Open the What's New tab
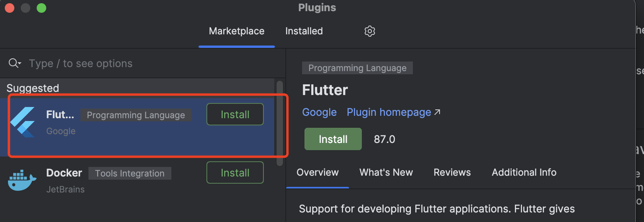Screen dimensions: 644x222 (386, 172)
